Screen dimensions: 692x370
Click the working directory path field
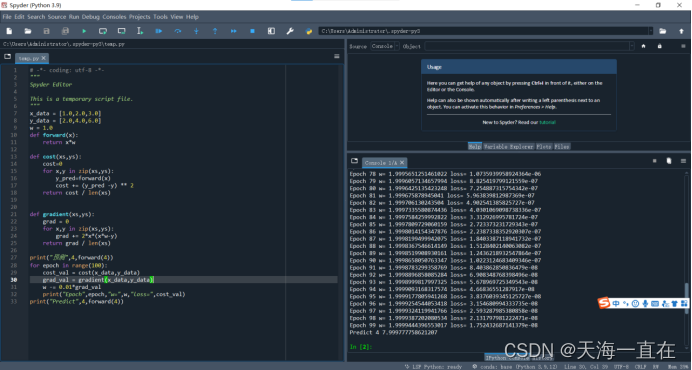pyautogui.click(x=484, y=31)
